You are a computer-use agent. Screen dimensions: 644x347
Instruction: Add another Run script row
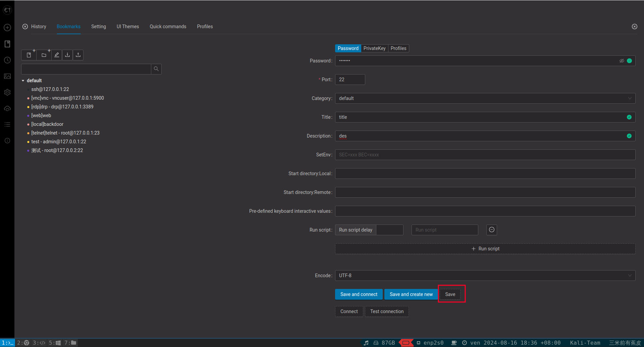click(x=485, y=249)
